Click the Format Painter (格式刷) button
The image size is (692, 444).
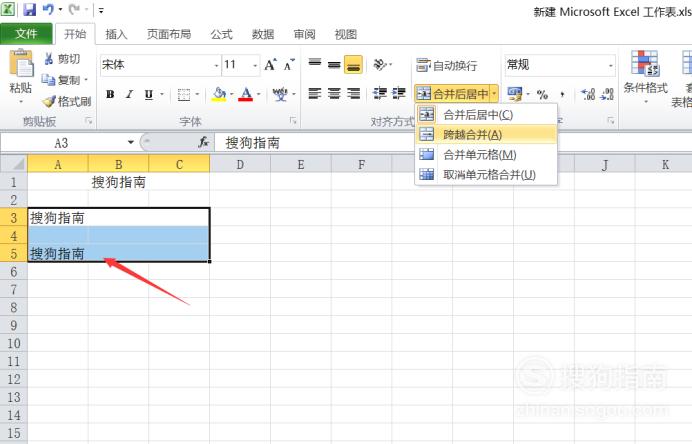pyautogui.click(x=67, y=102)
